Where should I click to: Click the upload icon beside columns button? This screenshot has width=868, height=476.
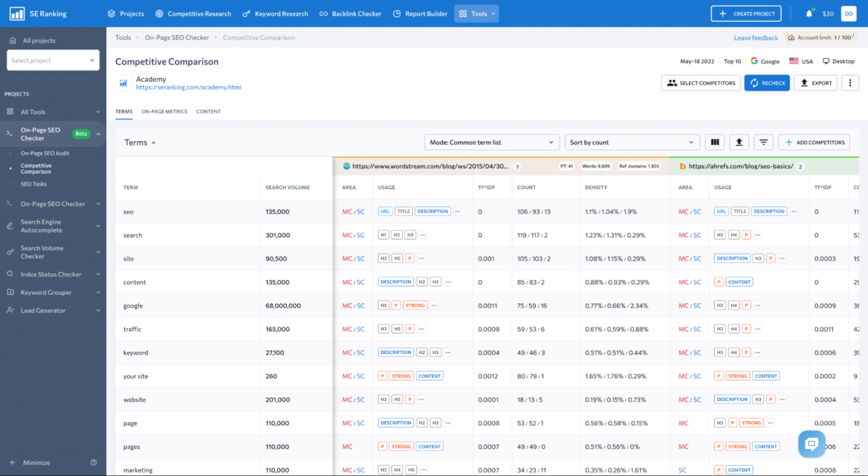tap(738, 142)
